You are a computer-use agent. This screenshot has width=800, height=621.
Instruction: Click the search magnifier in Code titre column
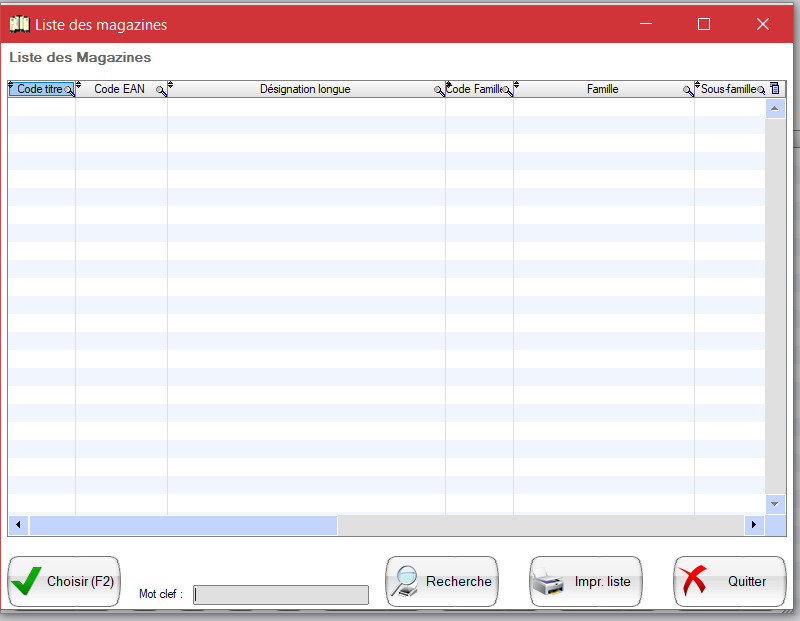tap(69, 91)
